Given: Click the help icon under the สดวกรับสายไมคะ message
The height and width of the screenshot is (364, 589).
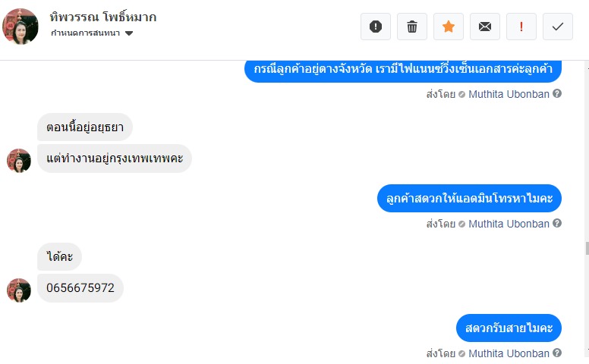Looking at the screenshot, I should coord(557,353).
